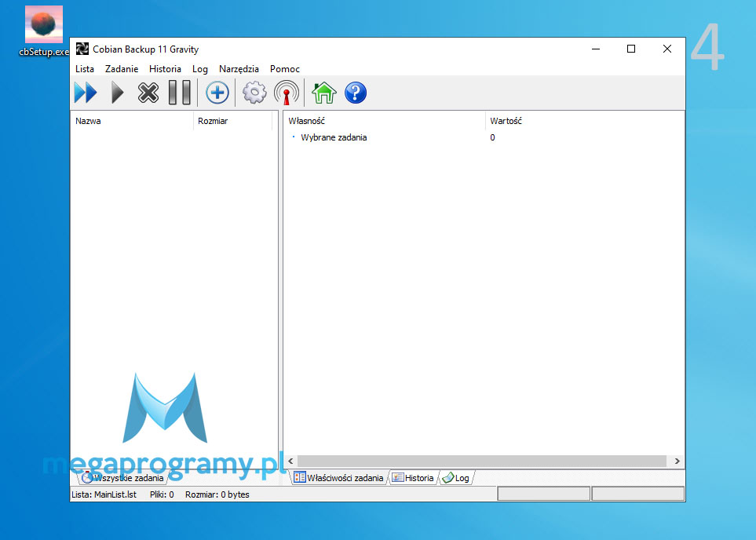
Task: Click the right arrow of the horizontal scrollbar
Action: coord(677,461)
